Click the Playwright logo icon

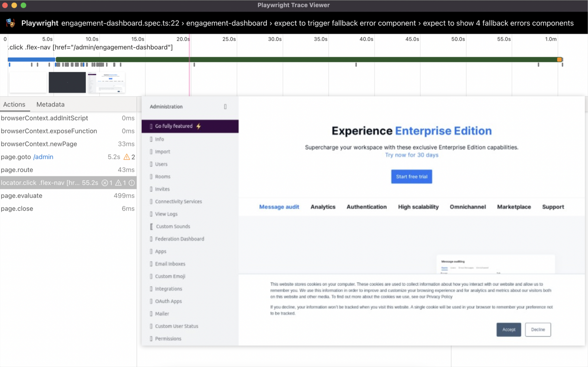click(x=11, y=23)
